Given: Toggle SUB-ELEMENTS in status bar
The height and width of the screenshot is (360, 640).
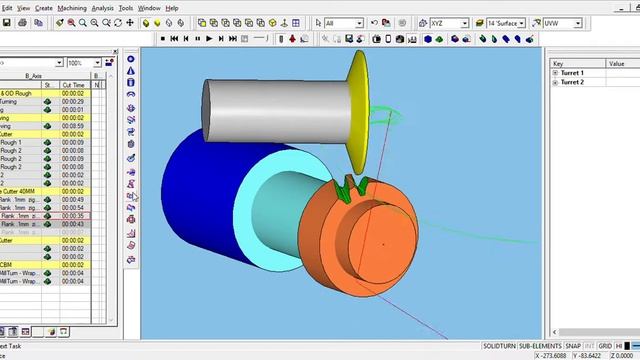Looking at the screenshot, I should tap(540, 346).
